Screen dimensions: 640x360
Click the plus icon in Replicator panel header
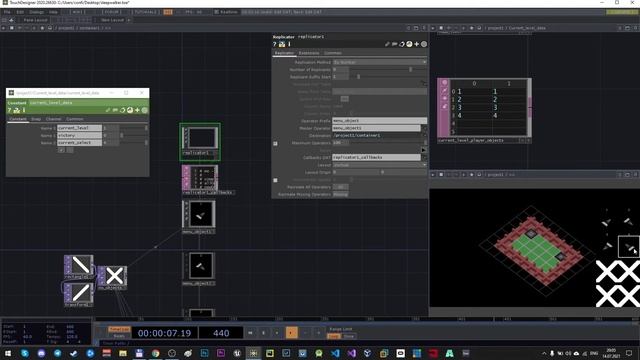pyautogui.click(x=416, y=44)
